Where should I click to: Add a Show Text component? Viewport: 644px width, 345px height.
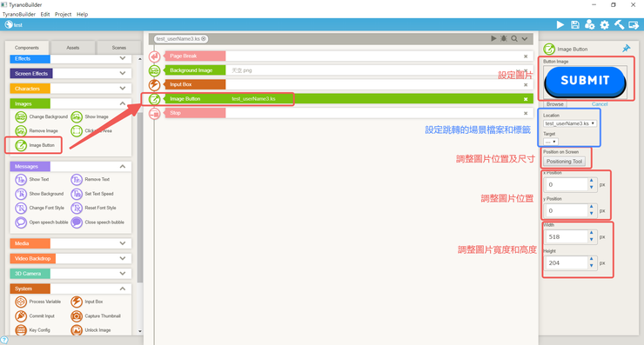31,180
